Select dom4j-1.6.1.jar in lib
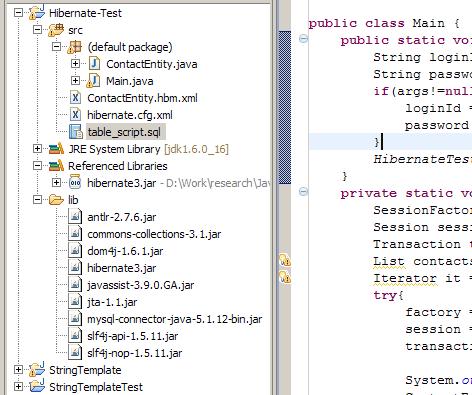The width and height of the screenshot is (472, 395). [x=125, y=251]
